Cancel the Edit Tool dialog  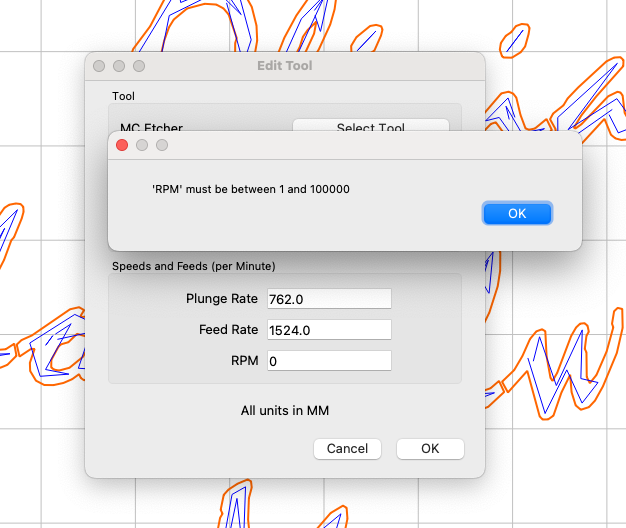(347, 449)
